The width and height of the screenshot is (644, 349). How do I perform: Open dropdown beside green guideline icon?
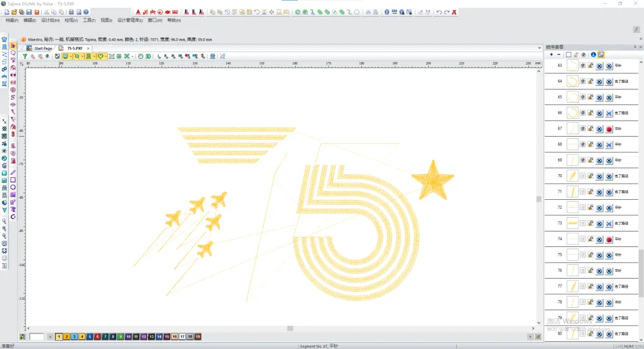tap(132, 56)
